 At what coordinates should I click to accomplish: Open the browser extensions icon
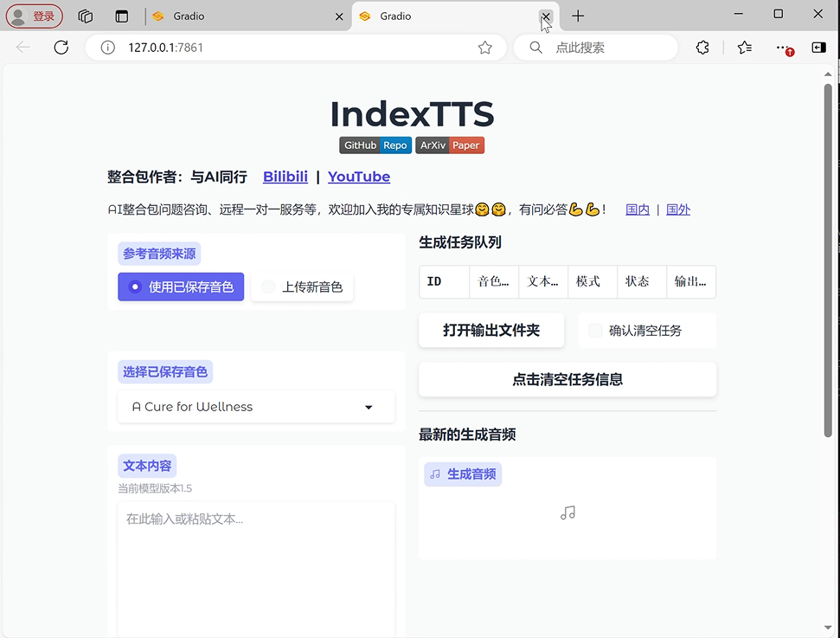(702, 48)
